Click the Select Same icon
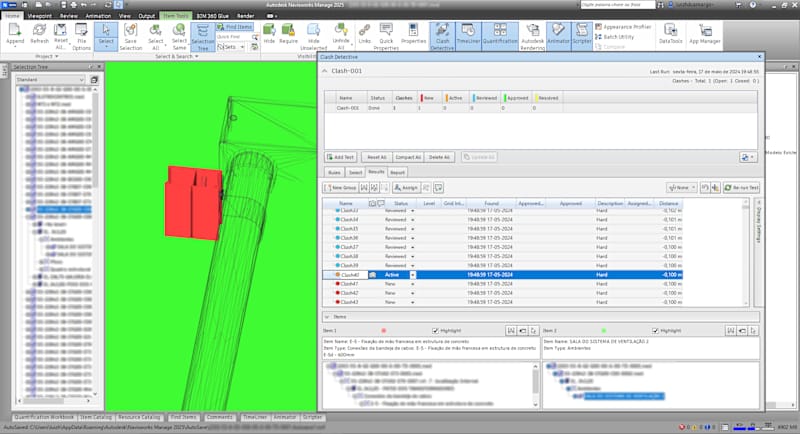The height and width of the screenshot is (434, 800). coord(179,35)
